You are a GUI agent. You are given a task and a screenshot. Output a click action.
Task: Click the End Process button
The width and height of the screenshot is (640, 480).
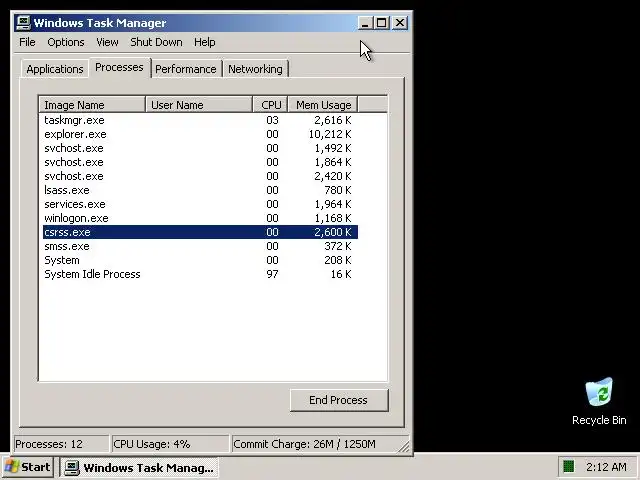pyautogui.click(x=339, y=400)
